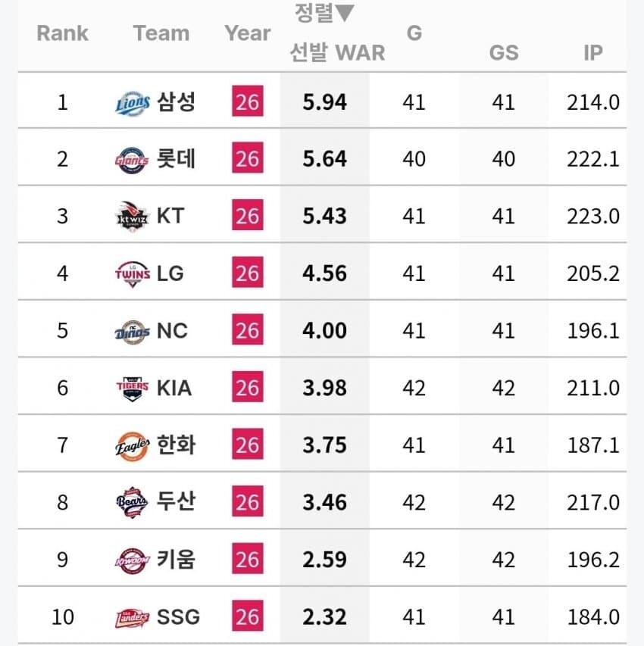Select the Hanwha Eagles logo
The height and width of the screenshot is (646, 644).
coord(133,446)
